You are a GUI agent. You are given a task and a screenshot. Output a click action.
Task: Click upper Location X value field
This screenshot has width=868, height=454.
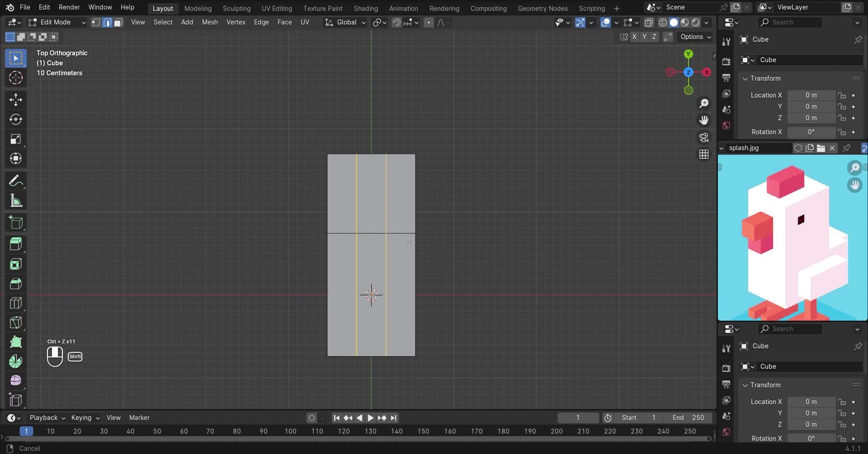[811, 95]
